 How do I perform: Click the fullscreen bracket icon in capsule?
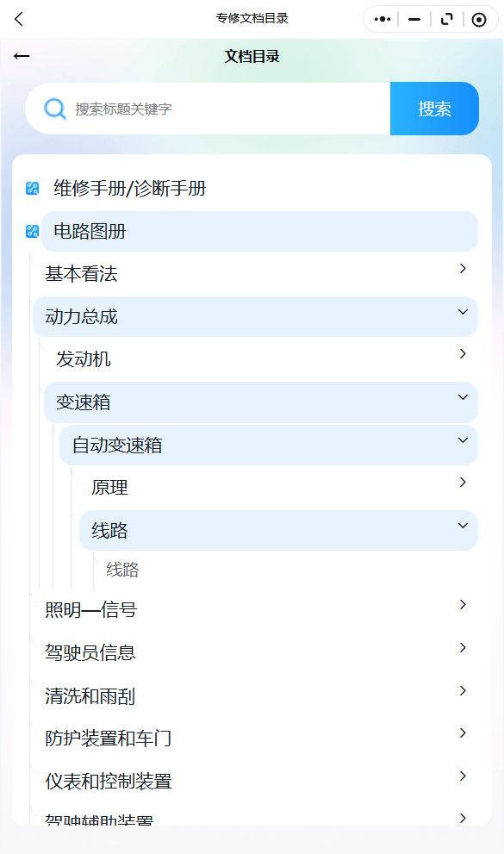[x=447, y=20]
